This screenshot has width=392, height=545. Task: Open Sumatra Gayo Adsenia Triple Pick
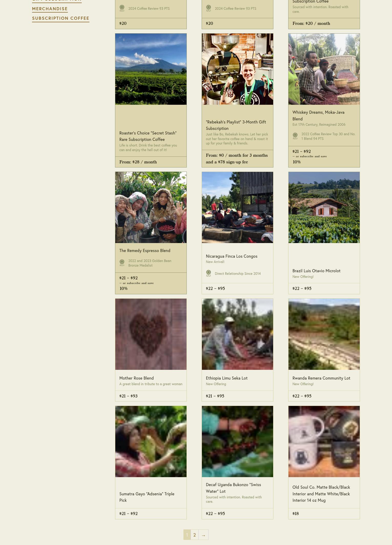click(147, 497)
